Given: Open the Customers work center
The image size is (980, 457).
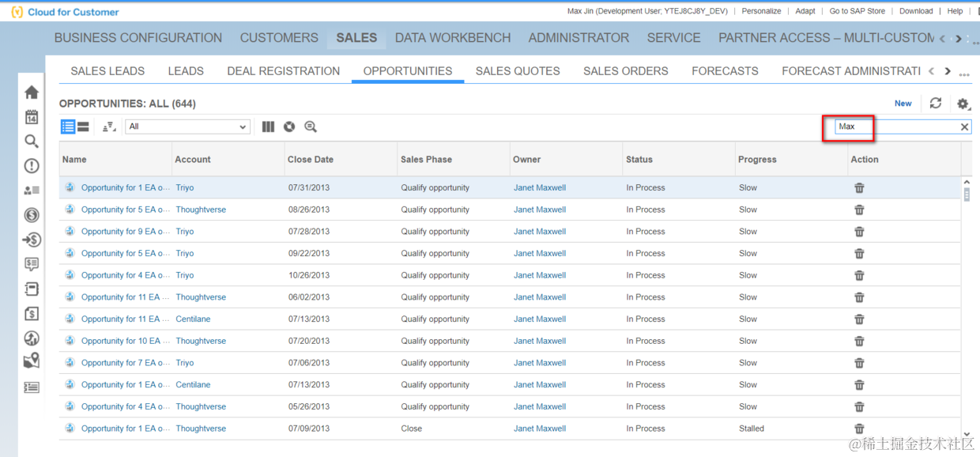Looking at the screenshot, I should 279,38.
